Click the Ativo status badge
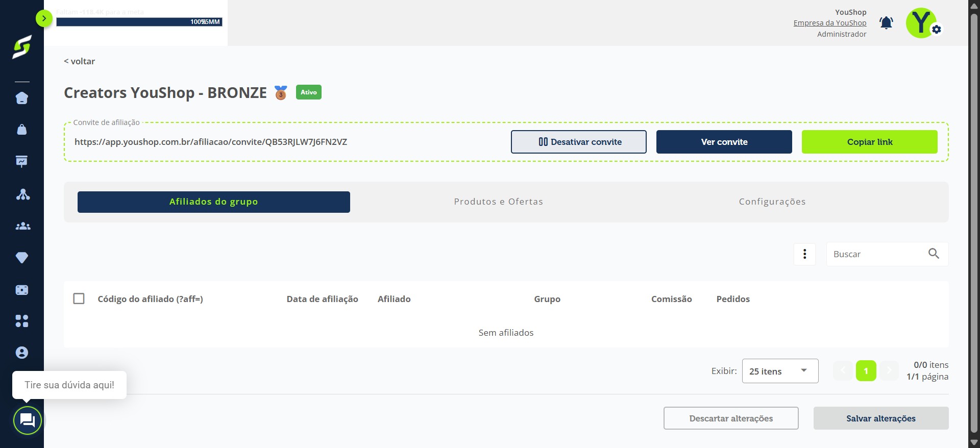Screen dimensions: 980x448 coord(309,92)
